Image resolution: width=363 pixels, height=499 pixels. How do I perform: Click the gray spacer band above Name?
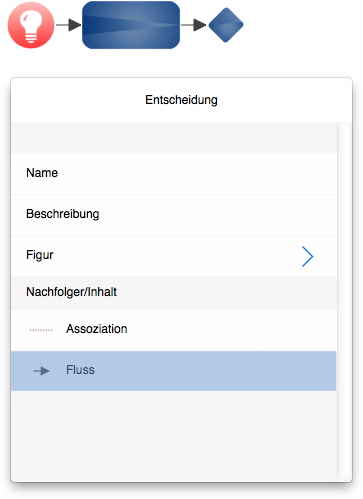174,138
